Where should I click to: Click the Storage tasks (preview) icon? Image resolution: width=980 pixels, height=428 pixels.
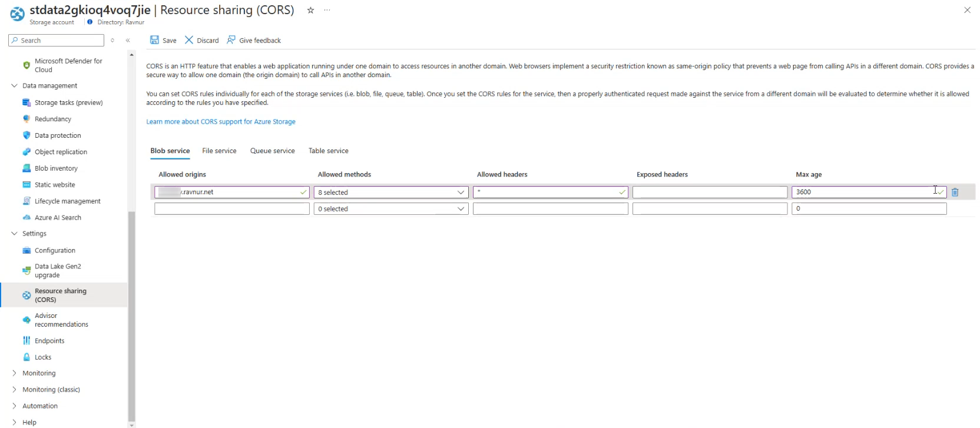click(27, 102)
